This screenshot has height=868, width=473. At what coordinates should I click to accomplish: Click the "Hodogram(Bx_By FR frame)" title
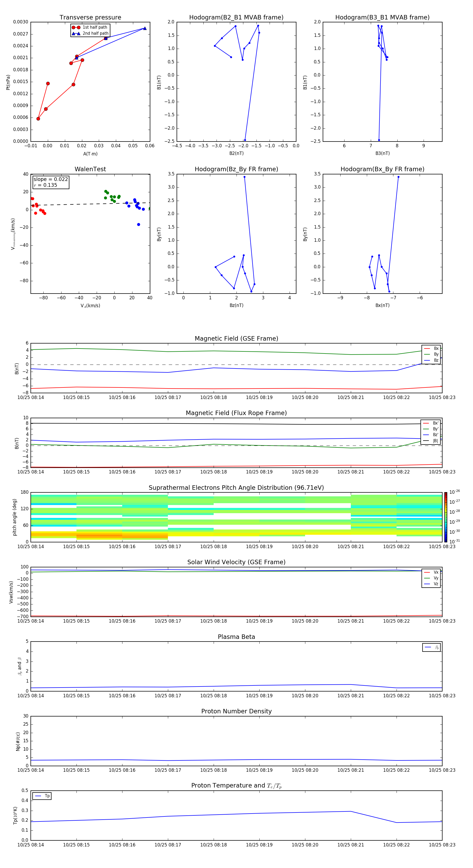point(382,169)
